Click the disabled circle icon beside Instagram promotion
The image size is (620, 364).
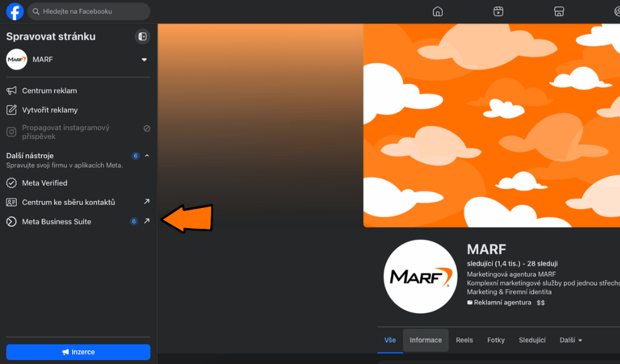tap(147, 128)
